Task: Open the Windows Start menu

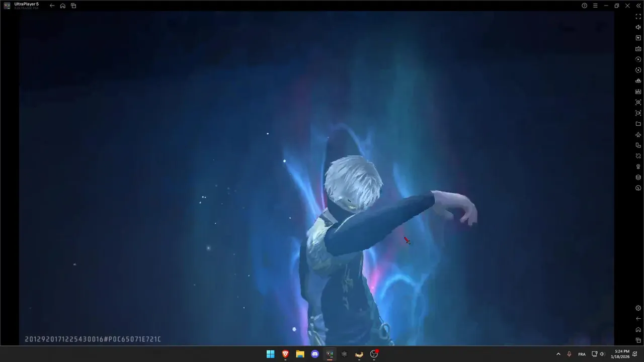Action: [270, 354]
